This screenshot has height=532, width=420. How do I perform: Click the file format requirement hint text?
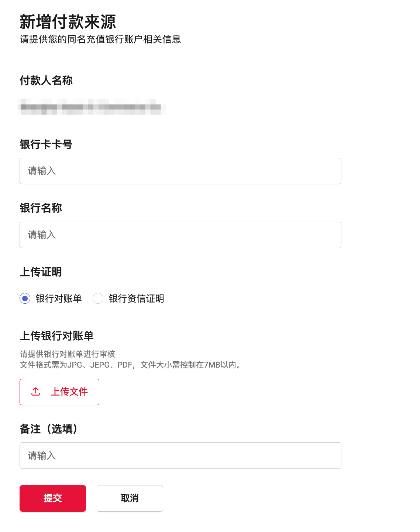click(x=131, y=365)
